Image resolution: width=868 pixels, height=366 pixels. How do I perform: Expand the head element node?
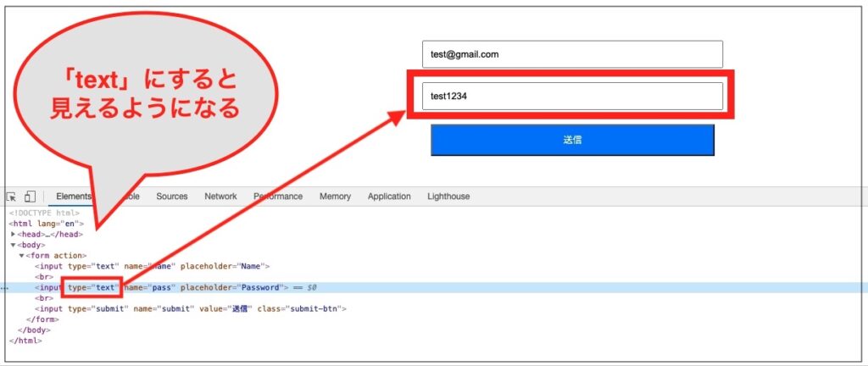[x=13, y=235]
